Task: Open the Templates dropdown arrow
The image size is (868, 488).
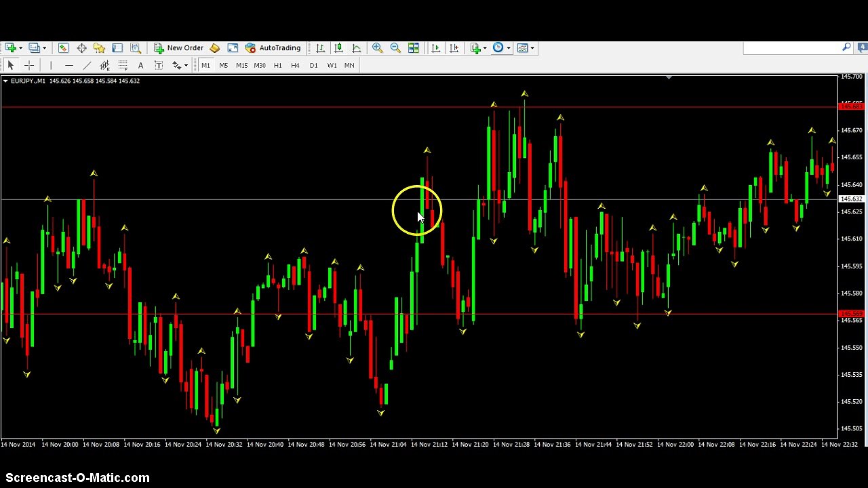Action: click(x=532, y=48)
